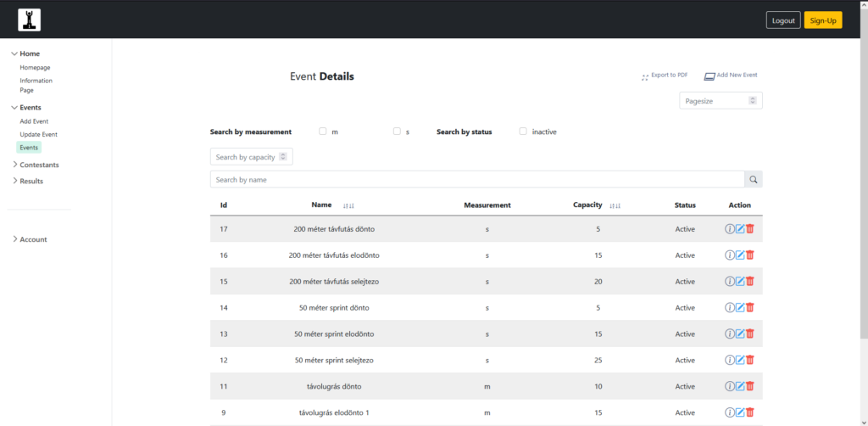Edit event 200 méter távfutás elodönto
Screen dimensions: 868x426
[740, 255]
